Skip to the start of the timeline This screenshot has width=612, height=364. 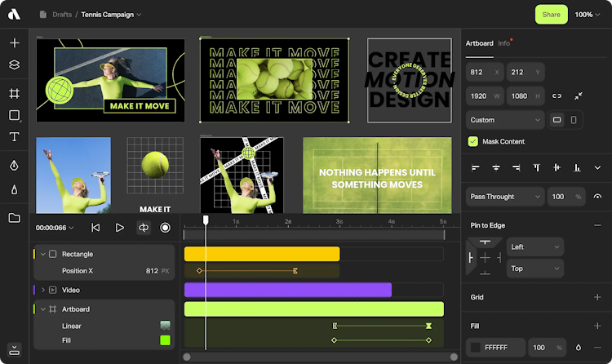point(95,228)
